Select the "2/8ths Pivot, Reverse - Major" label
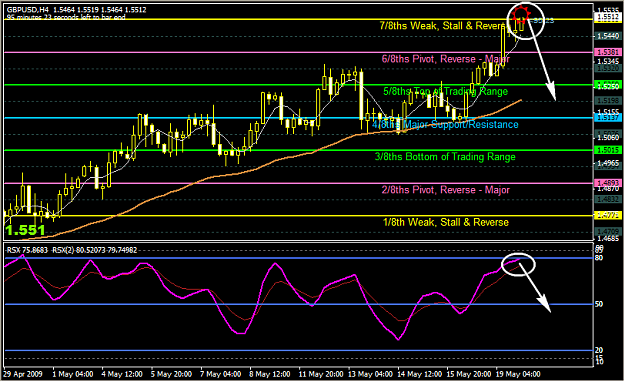The height and width of the screenshot is (382, 625). click(x=446, y=190)
